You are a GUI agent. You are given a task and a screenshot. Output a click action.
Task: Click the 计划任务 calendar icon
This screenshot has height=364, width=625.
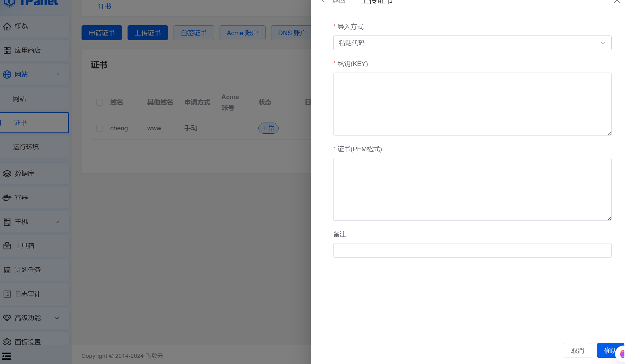(x=7, y=270)
